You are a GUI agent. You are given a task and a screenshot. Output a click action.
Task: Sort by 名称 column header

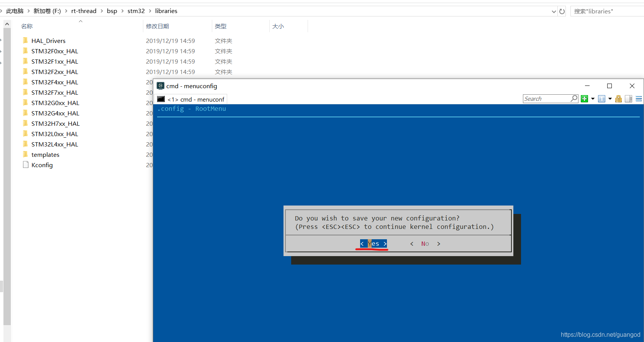point(27,26)
